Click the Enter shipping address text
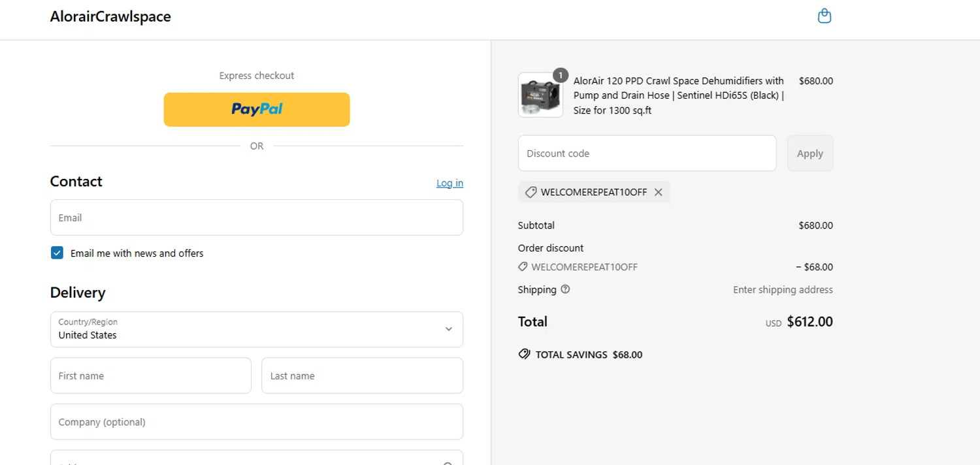The image size is (980, 465). [783, 289]
